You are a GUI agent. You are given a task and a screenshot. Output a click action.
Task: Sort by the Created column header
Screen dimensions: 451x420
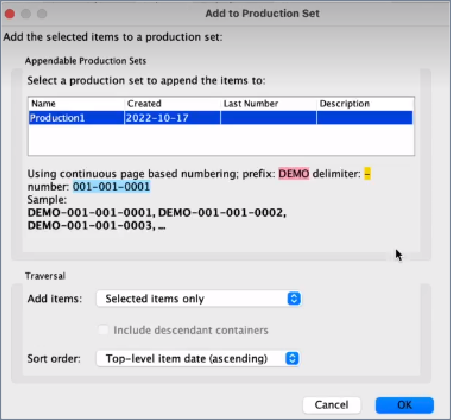(x=172, y=103)
